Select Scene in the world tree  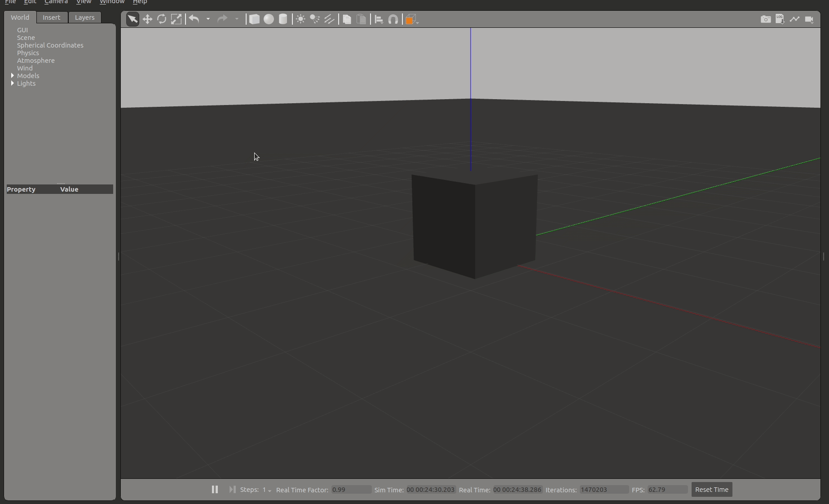(x=26, y=38)
